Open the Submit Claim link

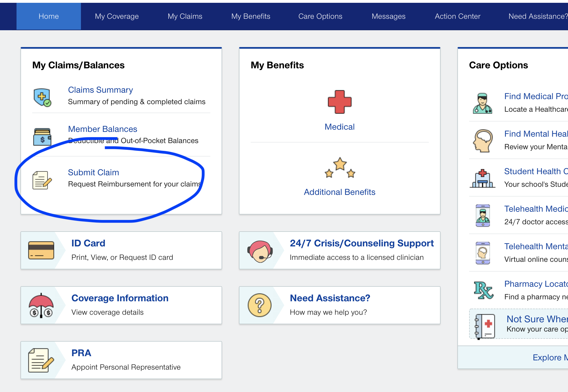click(x=94, y=172)
